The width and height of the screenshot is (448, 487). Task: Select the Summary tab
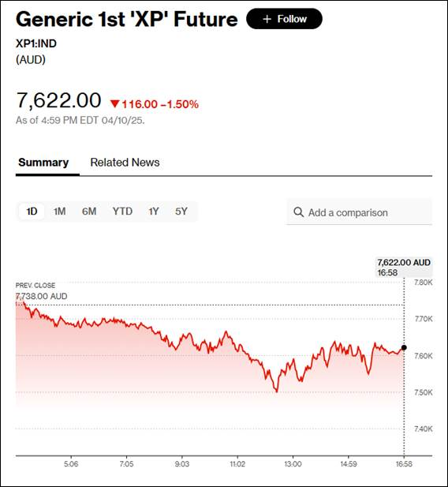coord(43,163)
